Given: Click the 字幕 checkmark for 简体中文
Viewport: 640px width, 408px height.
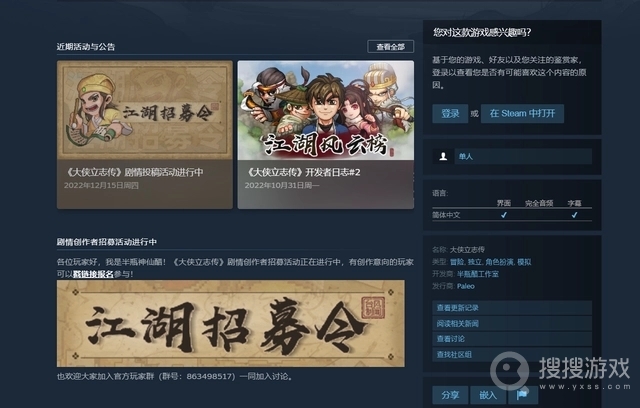Looking at the screenshot, I should (574, 215).
